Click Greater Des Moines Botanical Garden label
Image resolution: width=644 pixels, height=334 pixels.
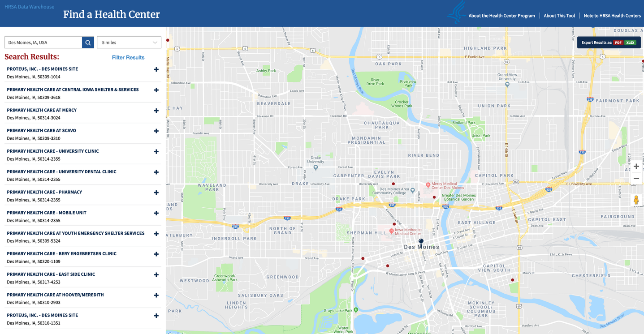coord(459,197)
